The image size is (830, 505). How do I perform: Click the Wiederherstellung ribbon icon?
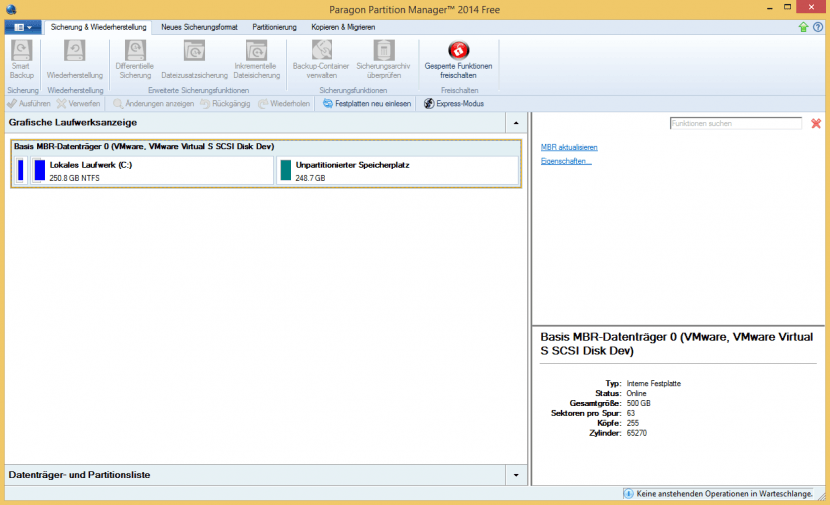point(75,59)
